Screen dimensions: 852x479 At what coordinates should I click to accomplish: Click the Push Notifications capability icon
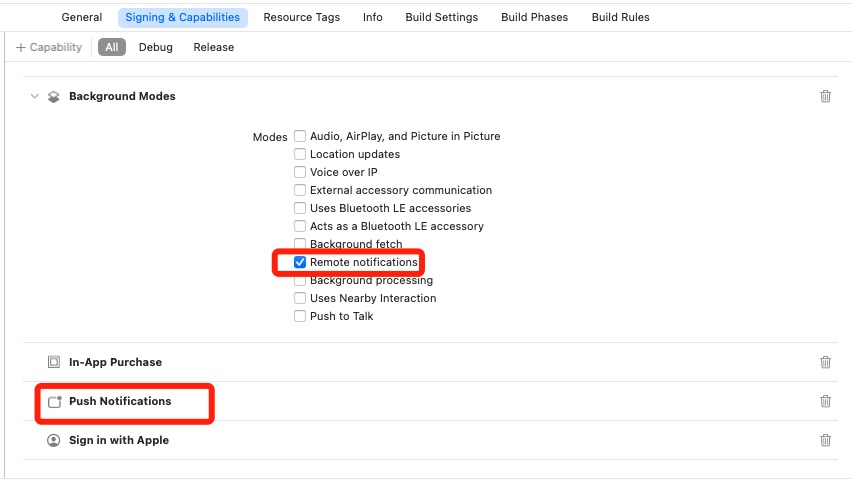click(x=54, y=401)
